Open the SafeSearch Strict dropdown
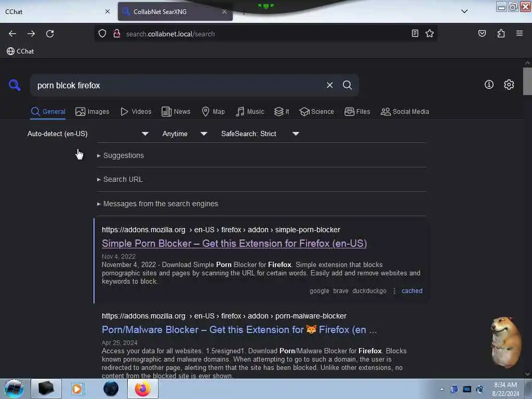 click(x=260, y=134)
